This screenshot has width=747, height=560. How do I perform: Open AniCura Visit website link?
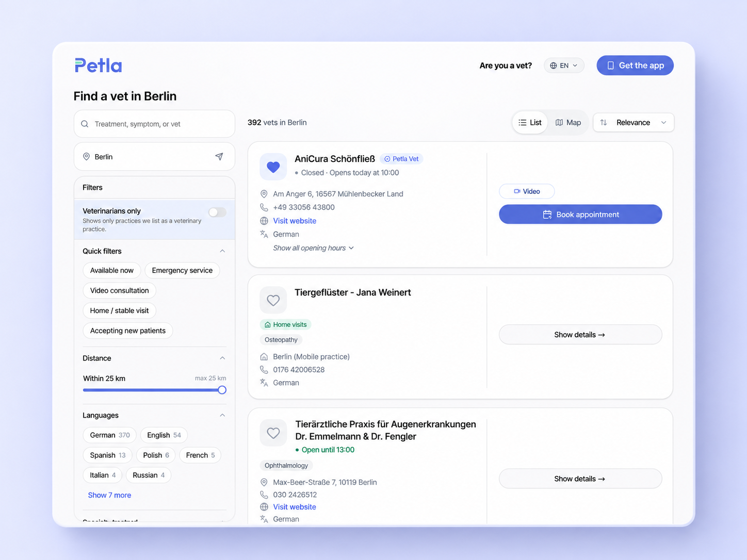tap(295, 221)
